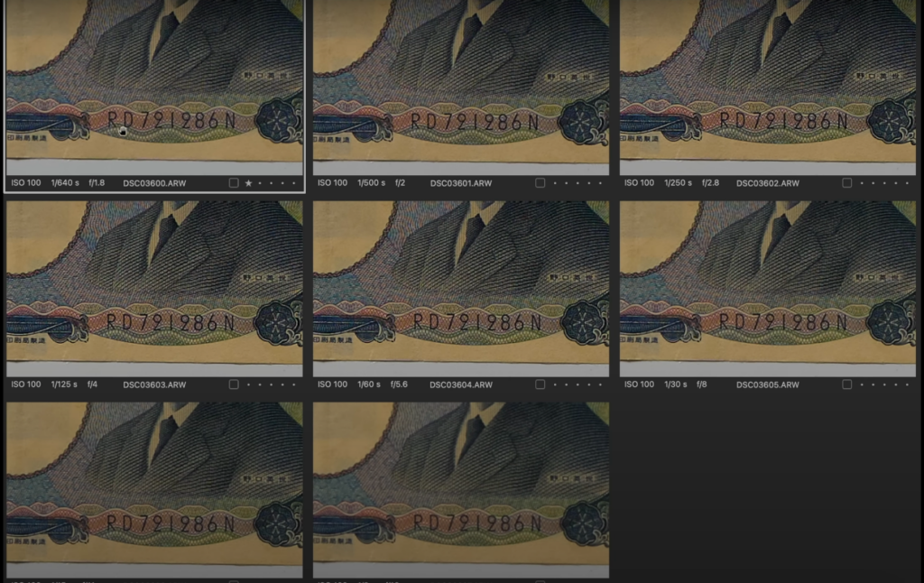The height and width of the screenshot is (583, 924).
Task: Set fifth rating dot on DSC03600.ARW
Action: pyautogui.click(x=291, y=183)
